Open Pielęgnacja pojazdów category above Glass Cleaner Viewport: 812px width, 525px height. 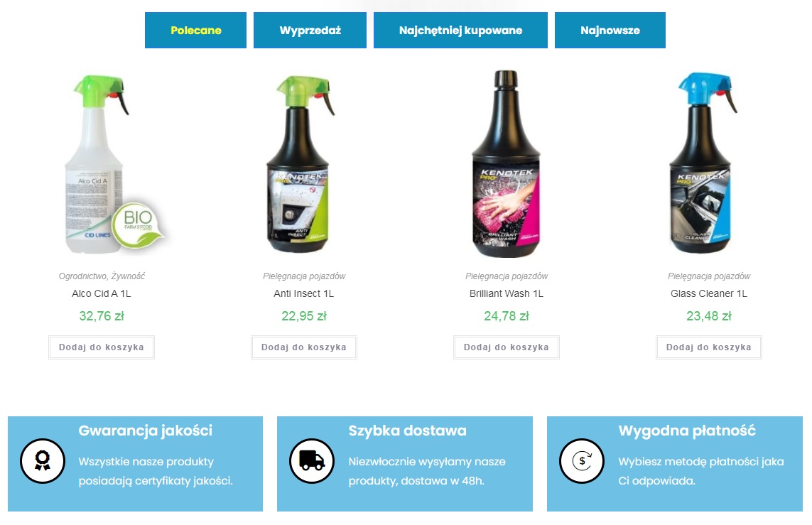709,276
